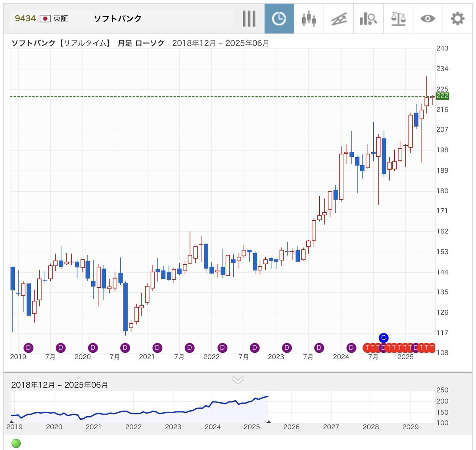This screenshot has width=476, height=450.
Task: Click the 100 label on overview chart scale
Action: coord(442,423)
